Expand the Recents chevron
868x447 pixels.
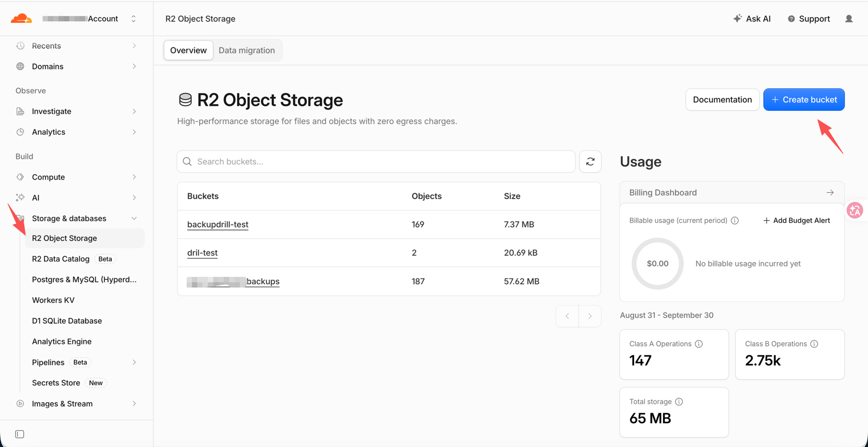click(x=134, y=46)
